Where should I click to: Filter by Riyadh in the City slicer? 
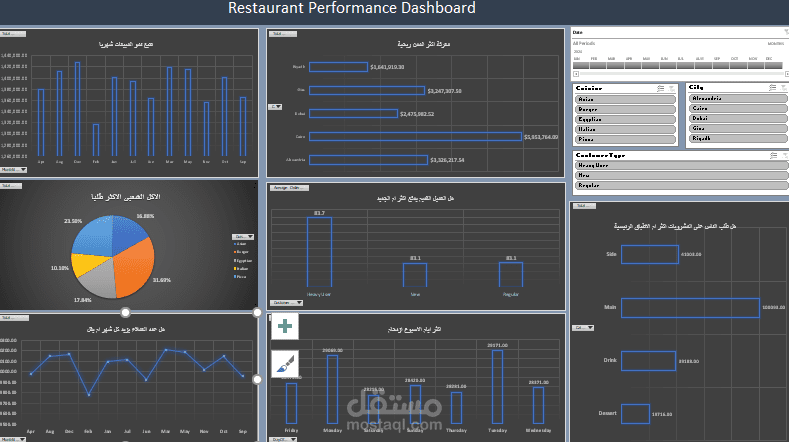[738, 138]
